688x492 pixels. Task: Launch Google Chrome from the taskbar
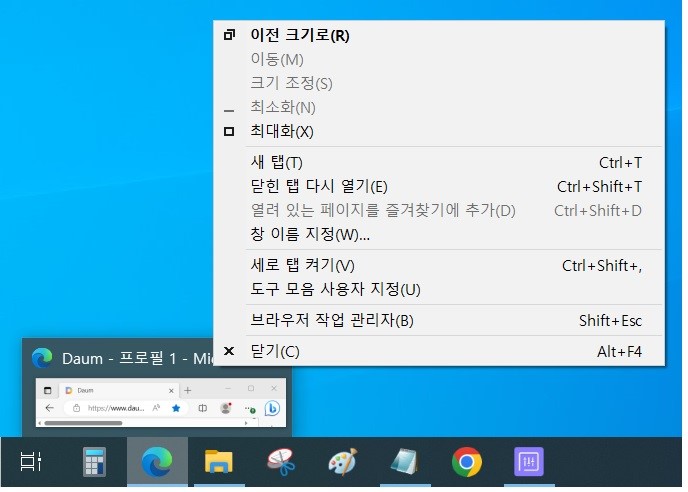tap(467, 462)
